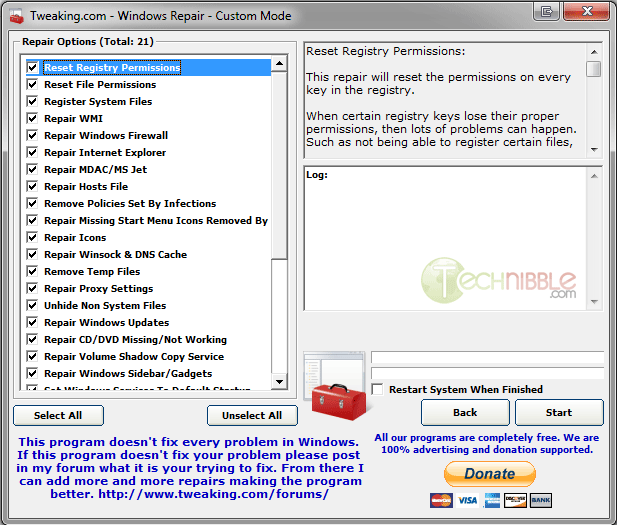Select 'Repair Hosts File' row text
Viewport: 617px width, 525px height.
86,187
